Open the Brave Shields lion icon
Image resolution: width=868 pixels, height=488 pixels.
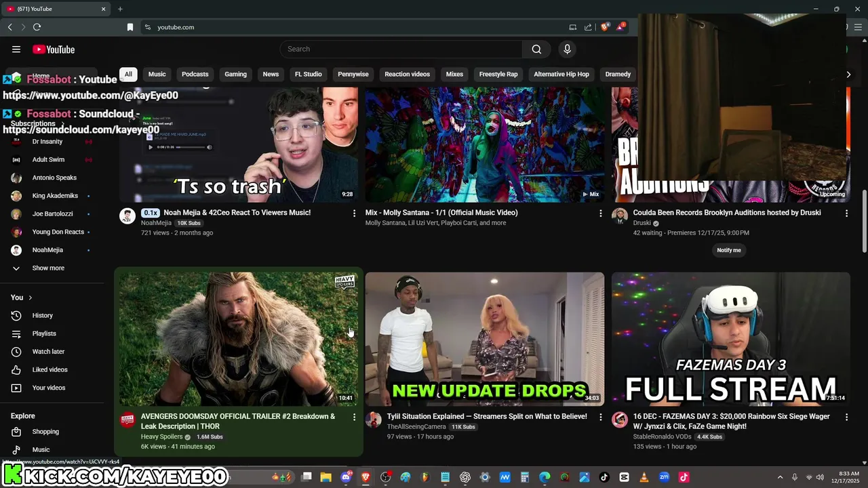605,27
